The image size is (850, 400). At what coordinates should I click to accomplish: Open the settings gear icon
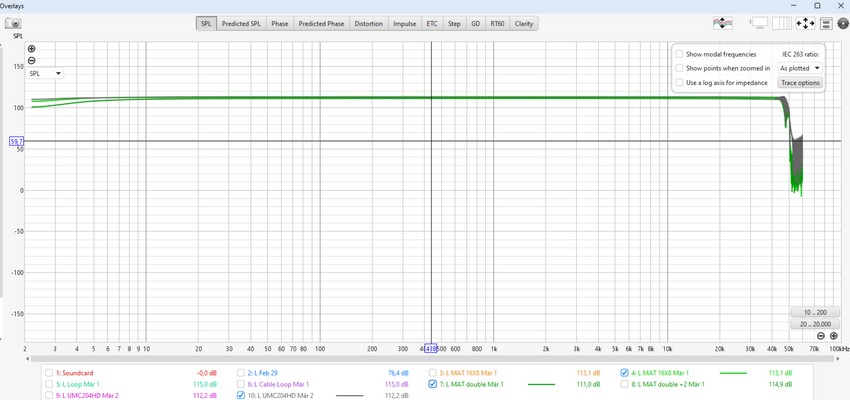tap(843, 23)
